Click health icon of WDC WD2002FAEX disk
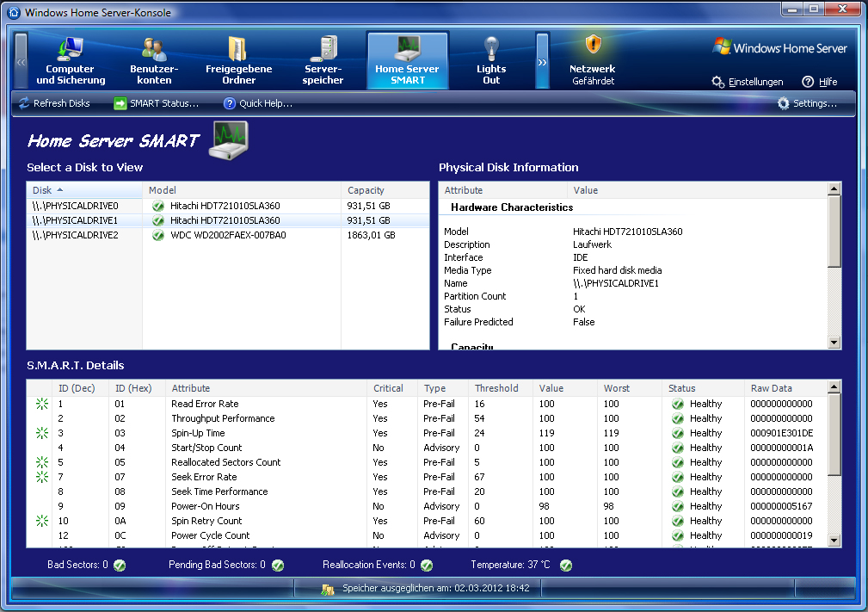Screen dimensions: 868x612 pyautogui.click(x=158, y=235)
